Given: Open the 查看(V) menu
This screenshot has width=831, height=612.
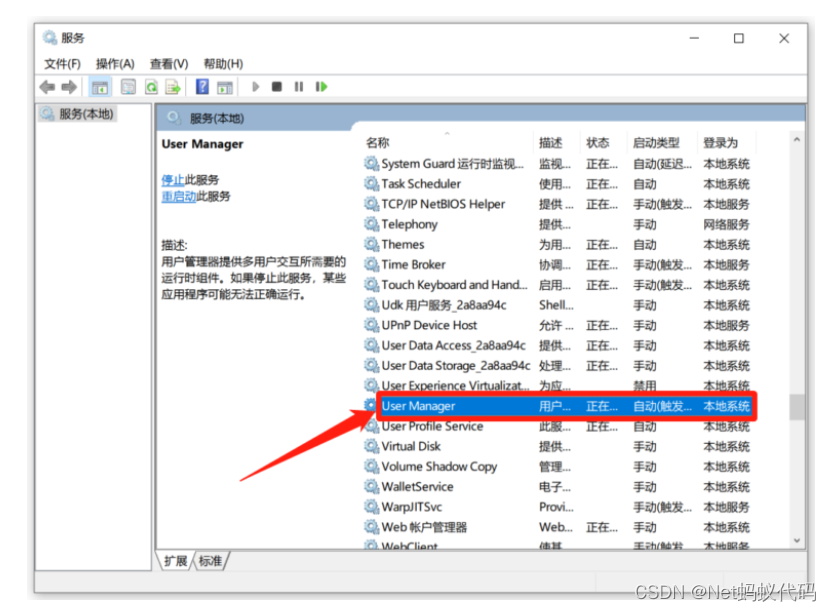Looking at the screenshot, I should (169, 64).
